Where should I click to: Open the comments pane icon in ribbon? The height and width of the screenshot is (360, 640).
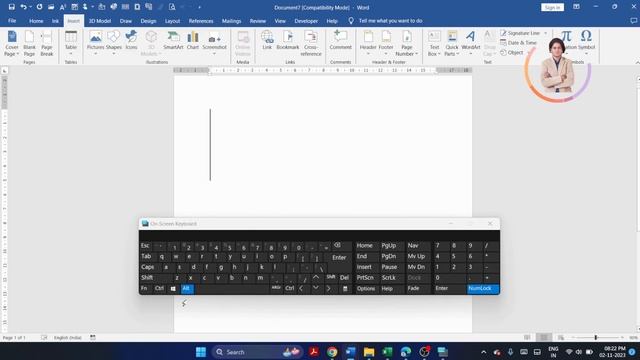[633, 21]
